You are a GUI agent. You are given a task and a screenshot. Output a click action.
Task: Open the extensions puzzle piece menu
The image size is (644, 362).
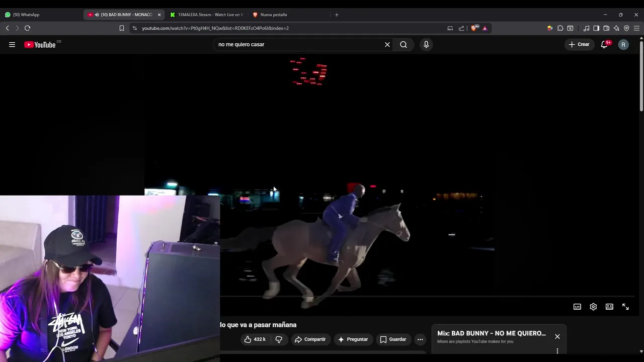560,28
